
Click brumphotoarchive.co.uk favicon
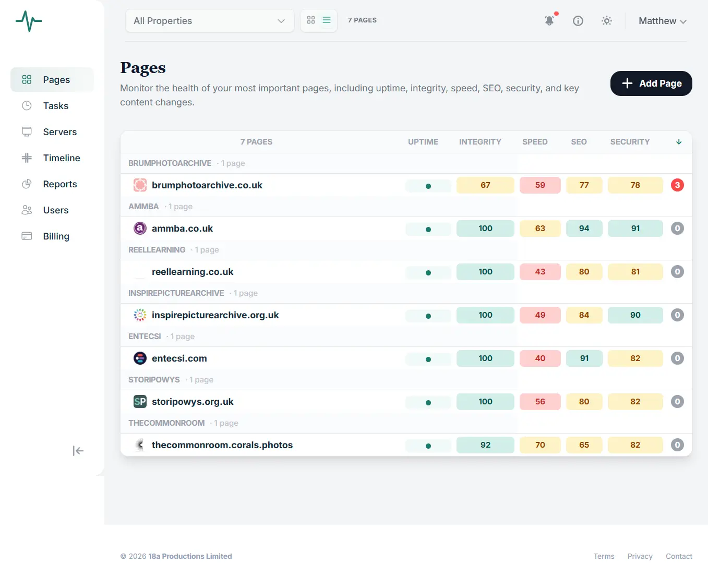pos(140,185)
